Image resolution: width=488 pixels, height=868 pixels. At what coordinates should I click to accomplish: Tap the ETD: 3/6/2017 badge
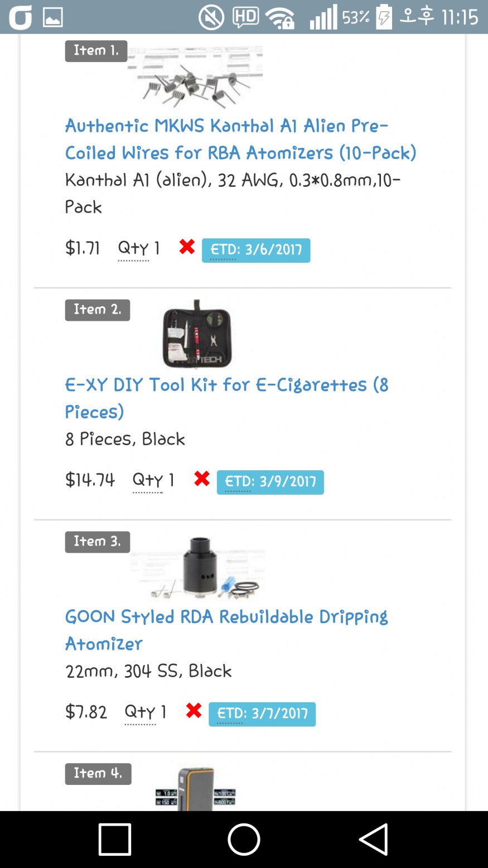(256, 250)
